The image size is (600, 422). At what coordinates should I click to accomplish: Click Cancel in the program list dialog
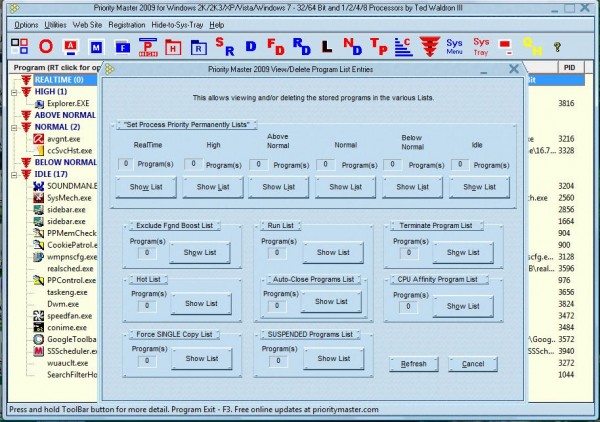(473, 364)
